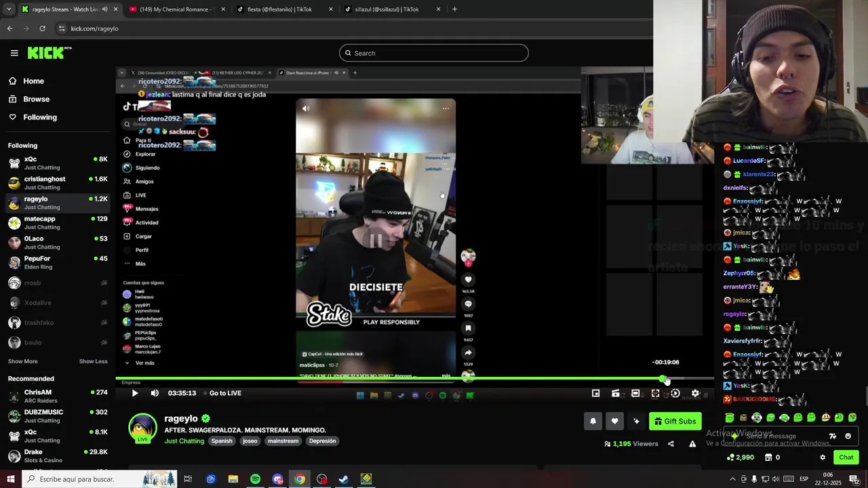Open the 7TV emote menu icon
Image resolution: width=868 pixels, height=488 pixels.
click(833, 436)
